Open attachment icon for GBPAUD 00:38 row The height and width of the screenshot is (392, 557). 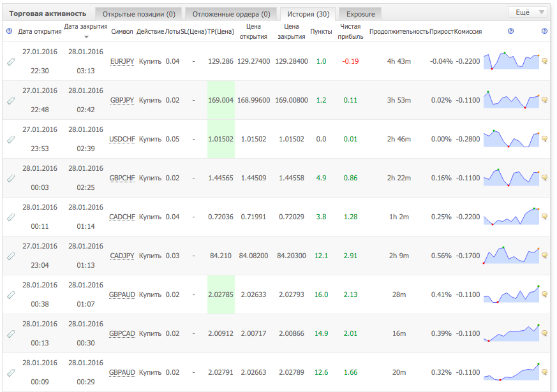pos(11,295)
